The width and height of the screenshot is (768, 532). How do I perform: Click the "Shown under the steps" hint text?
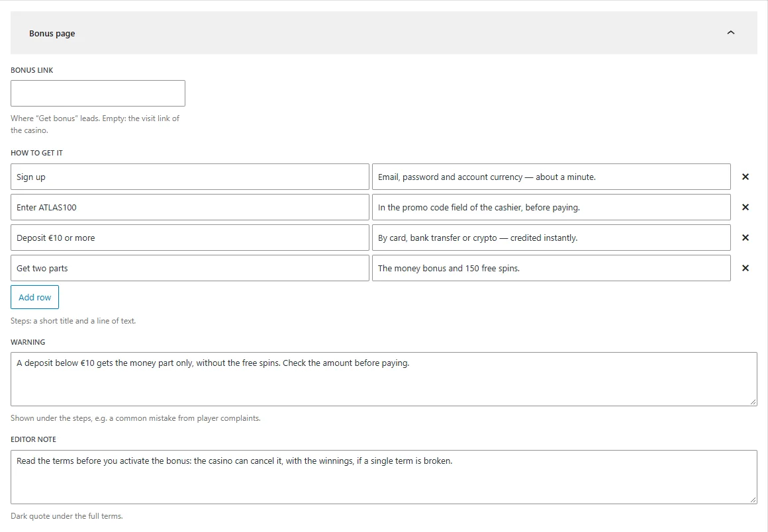(x=136, y=418)
